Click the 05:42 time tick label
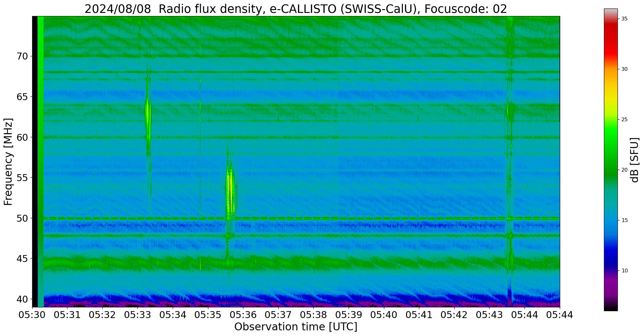Viewport: 644px width, 336px height. [x=454, y=314]
